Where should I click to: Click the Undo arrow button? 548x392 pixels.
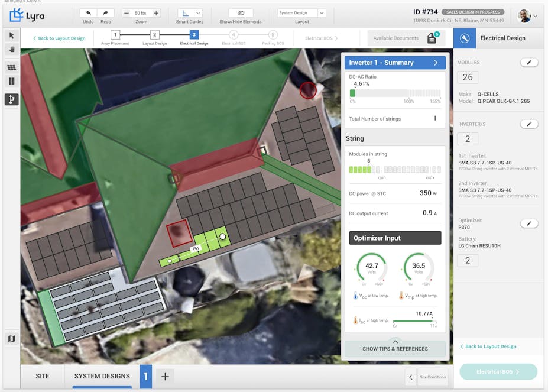coord(88,13)
